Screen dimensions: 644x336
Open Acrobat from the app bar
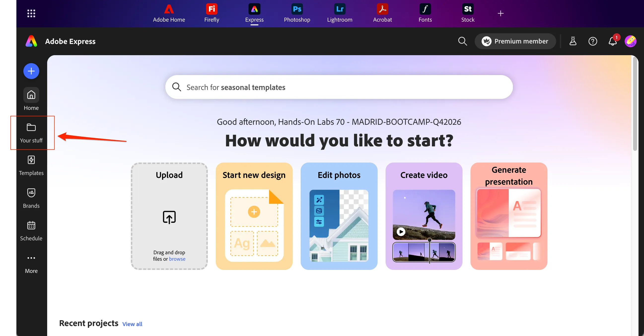383,13
